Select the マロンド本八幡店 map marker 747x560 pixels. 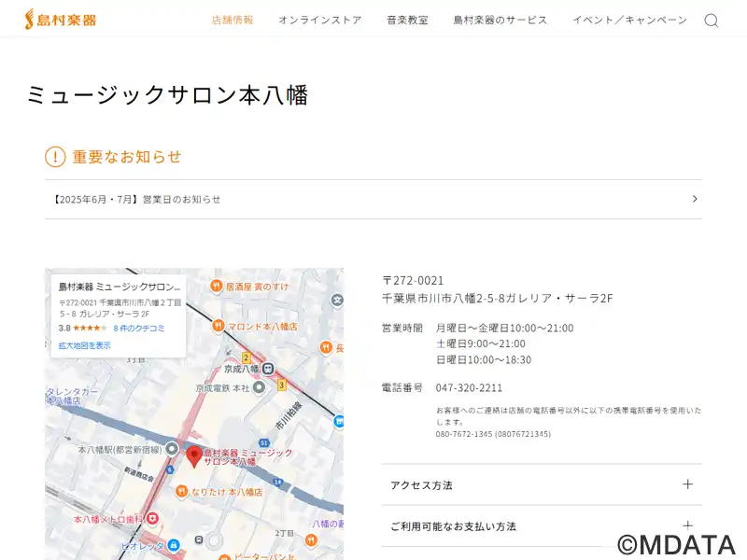click(218, 326)
